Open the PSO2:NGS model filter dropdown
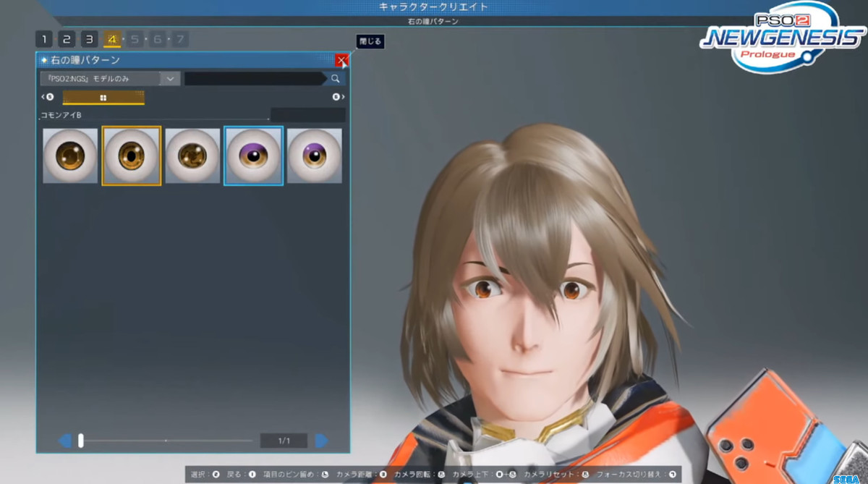 (110, 78)
